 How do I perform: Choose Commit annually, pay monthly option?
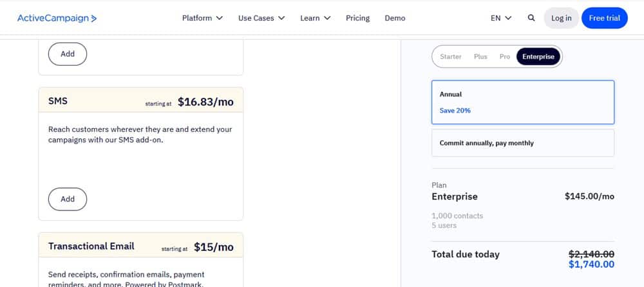point(523,143)
